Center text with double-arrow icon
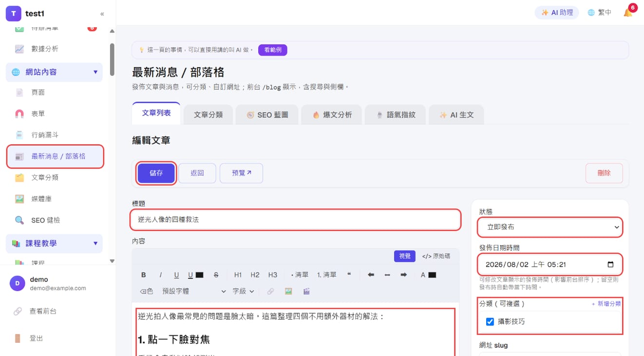 387,275
